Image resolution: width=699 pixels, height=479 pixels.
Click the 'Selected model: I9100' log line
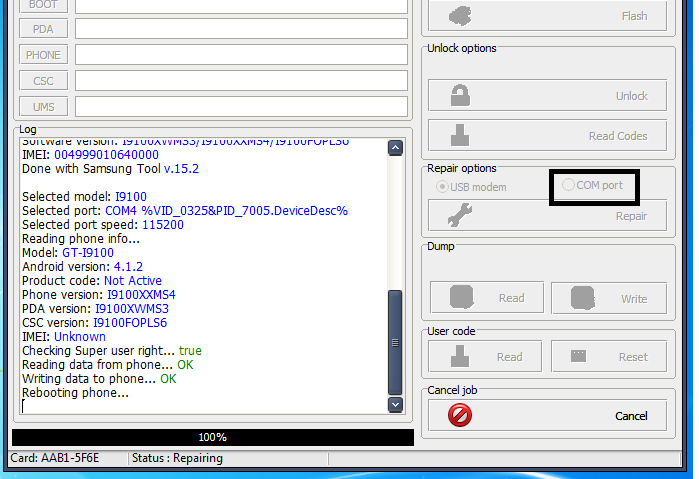[84, 197]
